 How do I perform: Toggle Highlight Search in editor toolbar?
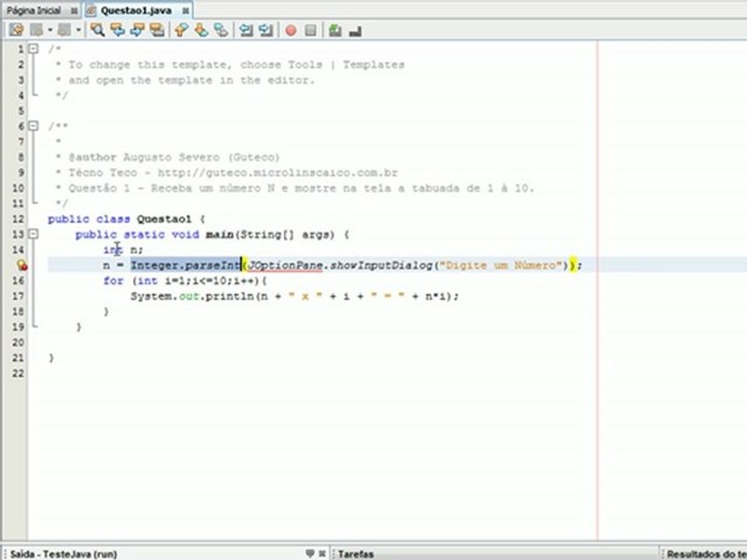click(157, 30)
